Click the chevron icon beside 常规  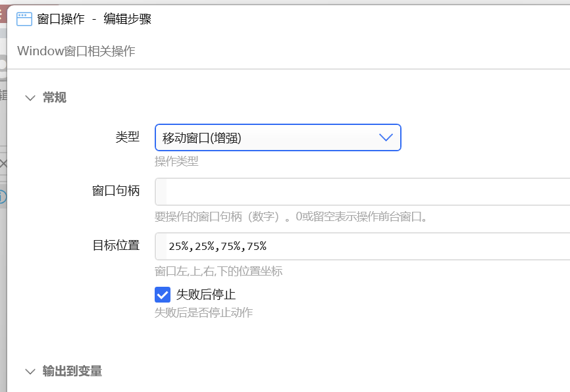[x=30, y=98]
